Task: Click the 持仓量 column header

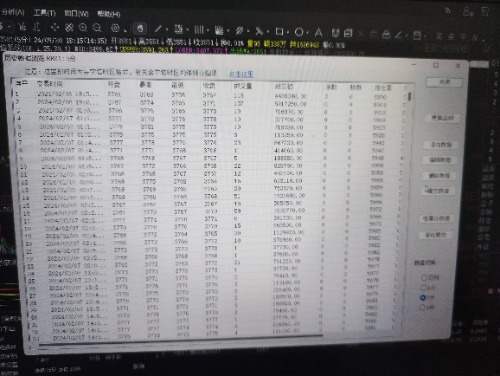Action: [x=382, y=88]
